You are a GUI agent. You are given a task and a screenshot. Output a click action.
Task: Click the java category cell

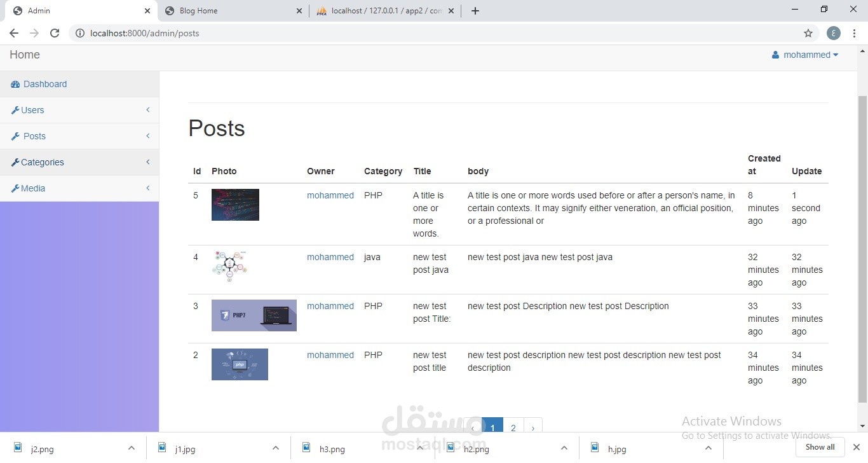click(372, 257)
